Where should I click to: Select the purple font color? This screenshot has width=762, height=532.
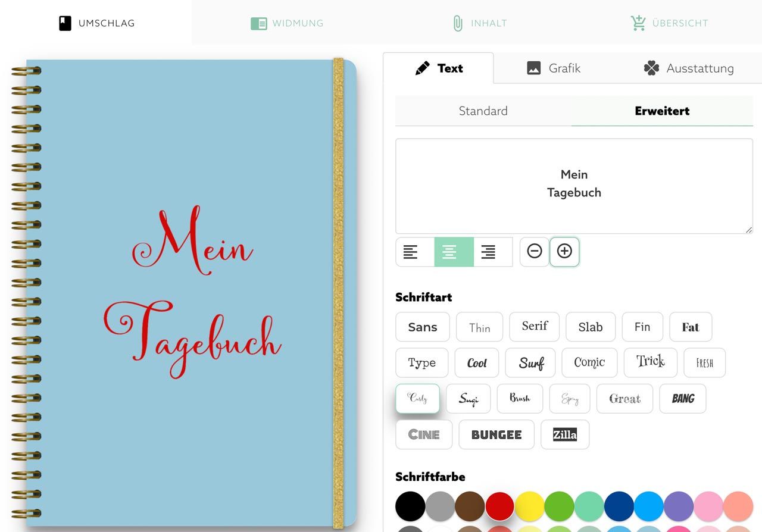[679, 506]
